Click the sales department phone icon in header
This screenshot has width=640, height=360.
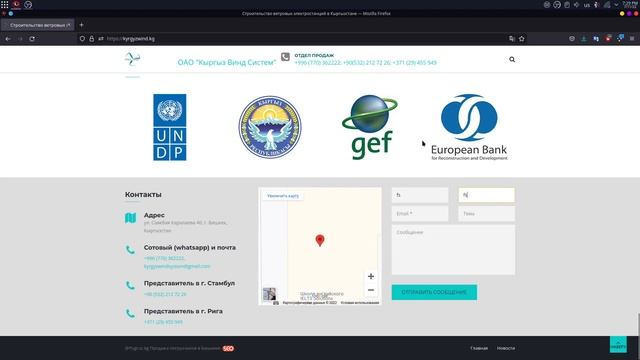click(285, 57)
